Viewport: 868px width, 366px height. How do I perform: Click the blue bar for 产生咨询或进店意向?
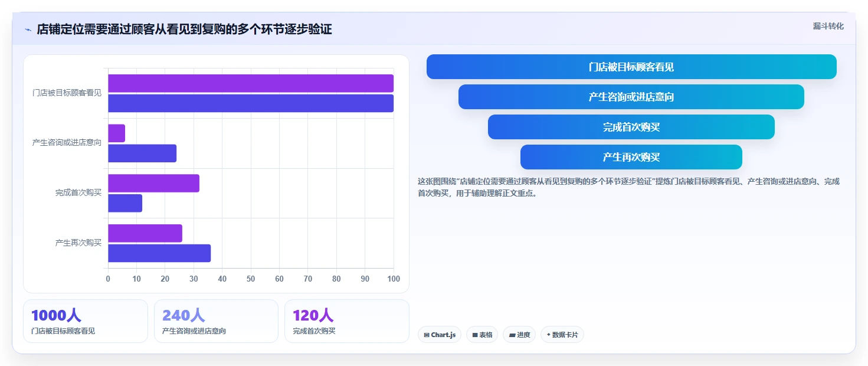[x=142, y=153]
